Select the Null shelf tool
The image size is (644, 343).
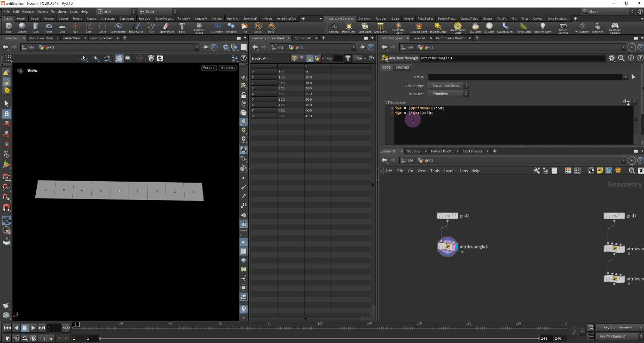(x=75, y=28)
